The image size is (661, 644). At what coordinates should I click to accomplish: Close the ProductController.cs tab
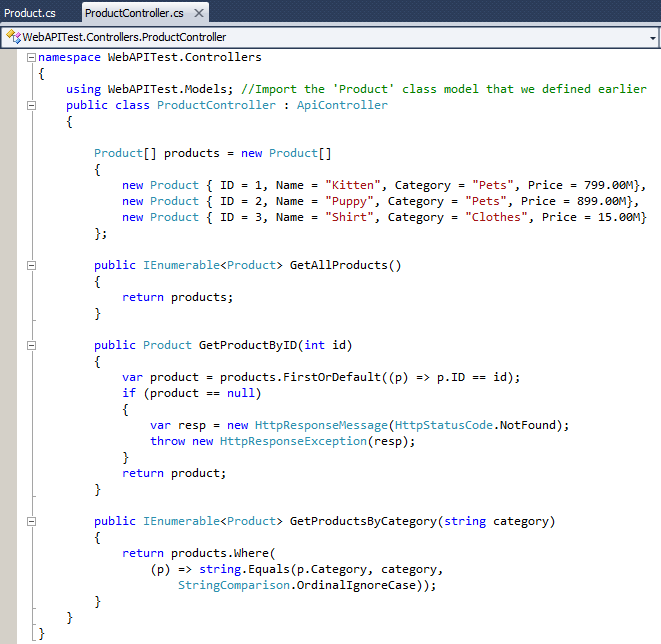pyautogui.click(x=198, y=13)
